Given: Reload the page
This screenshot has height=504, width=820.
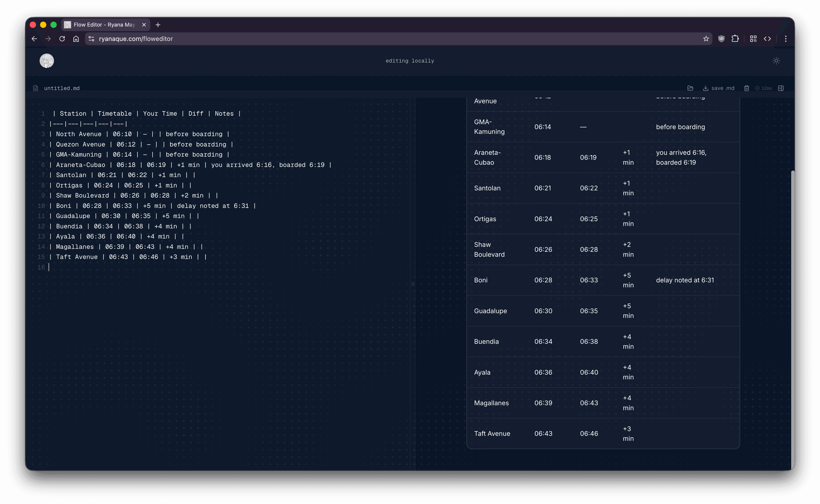Looking at the screenshot, I should (x=62, y=39).
